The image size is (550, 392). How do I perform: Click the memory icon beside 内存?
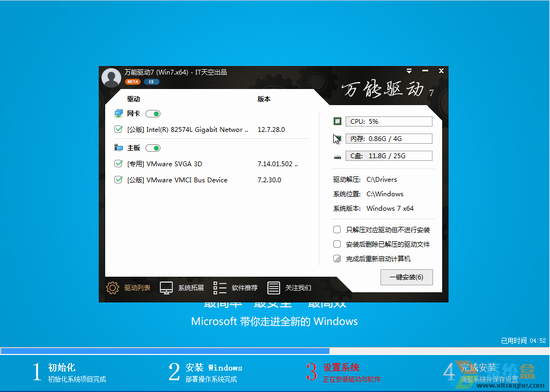pyautogui.click(x=338, y=138)
